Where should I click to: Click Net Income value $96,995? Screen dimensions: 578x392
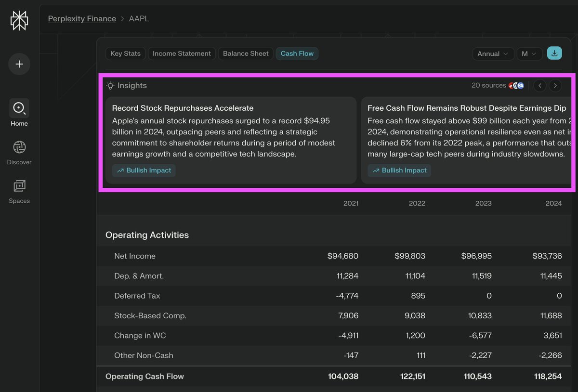point(476,256)
